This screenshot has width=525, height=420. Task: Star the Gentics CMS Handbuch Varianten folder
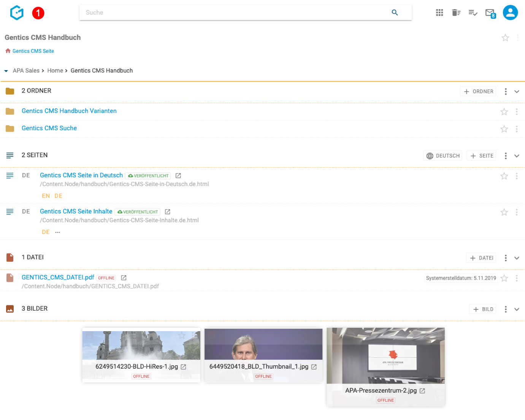coord(504,112)
